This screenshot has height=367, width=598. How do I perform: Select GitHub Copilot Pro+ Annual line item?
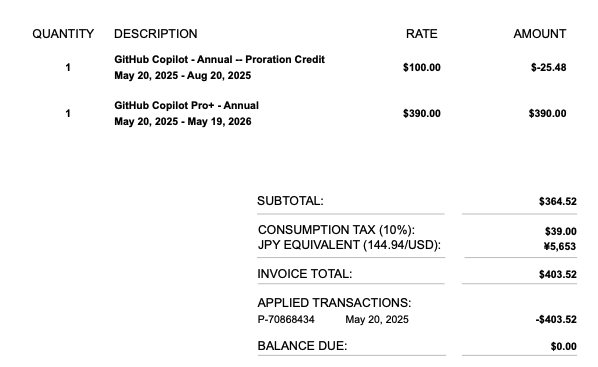[186, 106]
